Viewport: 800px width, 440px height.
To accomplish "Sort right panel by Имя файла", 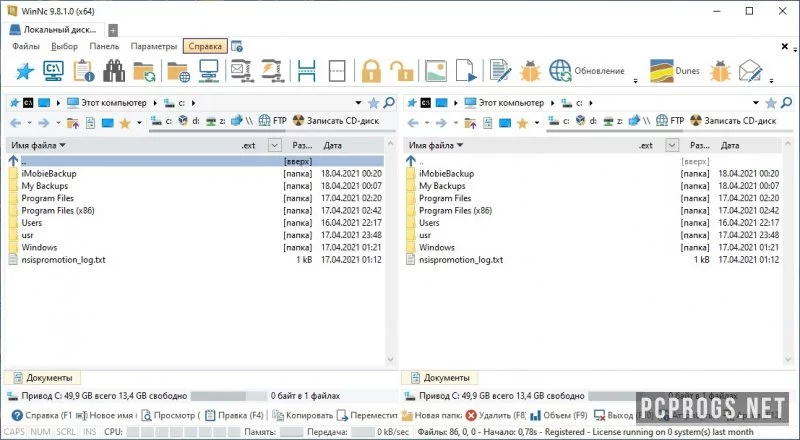I will click(436, 145).
